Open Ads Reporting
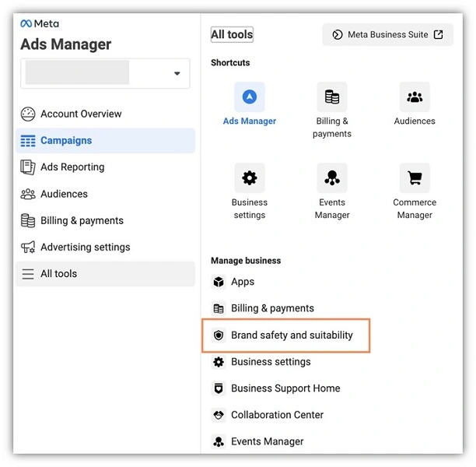 coord(105,167)
